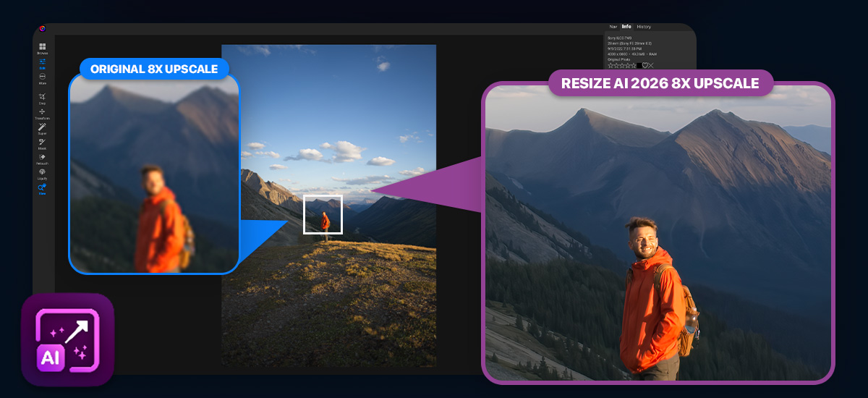Choose the Mask tool
This screenshot has height=398, width=868.
coord(42,144)
